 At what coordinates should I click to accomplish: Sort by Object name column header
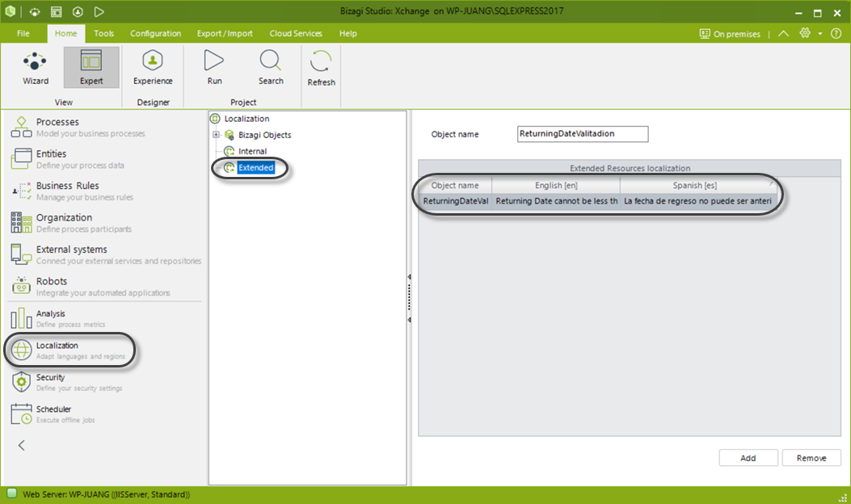coord(455,185)
